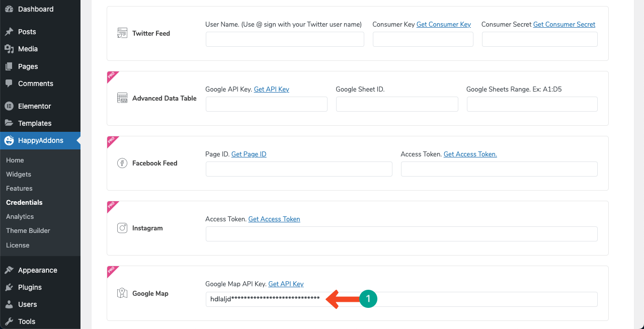Follow the Get Consumer Key link
644x329 pixels.
tap(444, 24)
